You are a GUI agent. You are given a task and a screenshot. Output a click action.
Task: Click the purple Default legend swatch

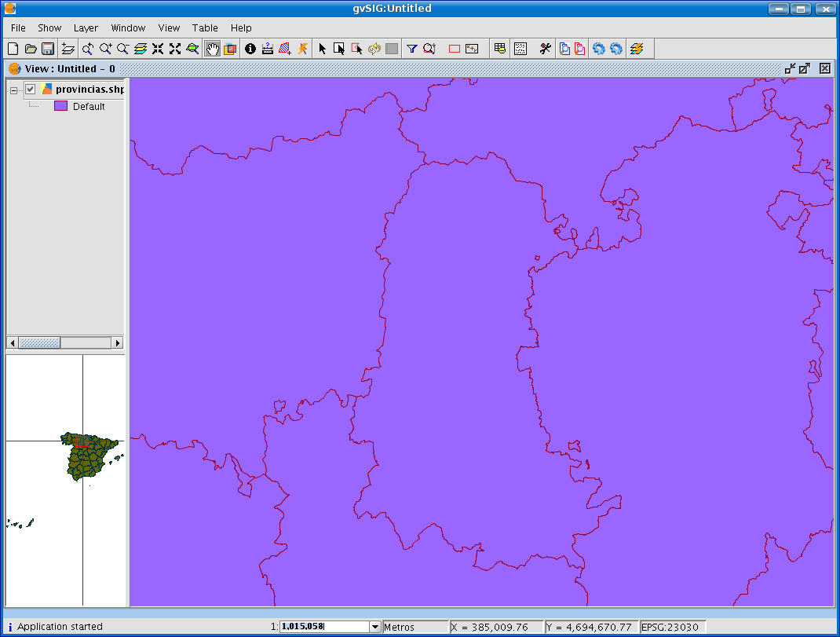(x=61, y=106)
